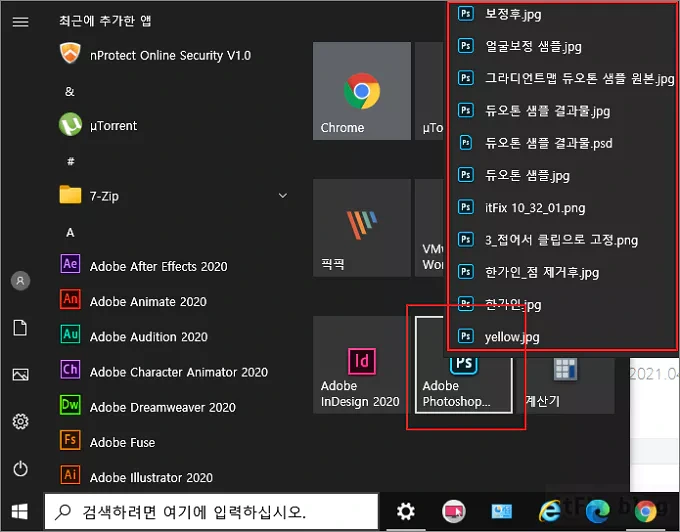Jump to the & letter section
The image size is (680, 532).
[69, 91]
